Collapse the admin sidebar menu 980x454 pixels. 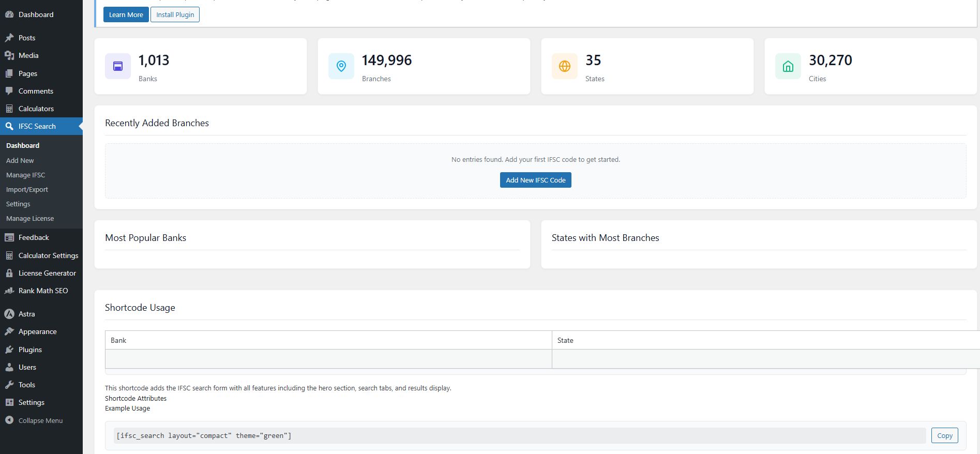coord(40,420)
